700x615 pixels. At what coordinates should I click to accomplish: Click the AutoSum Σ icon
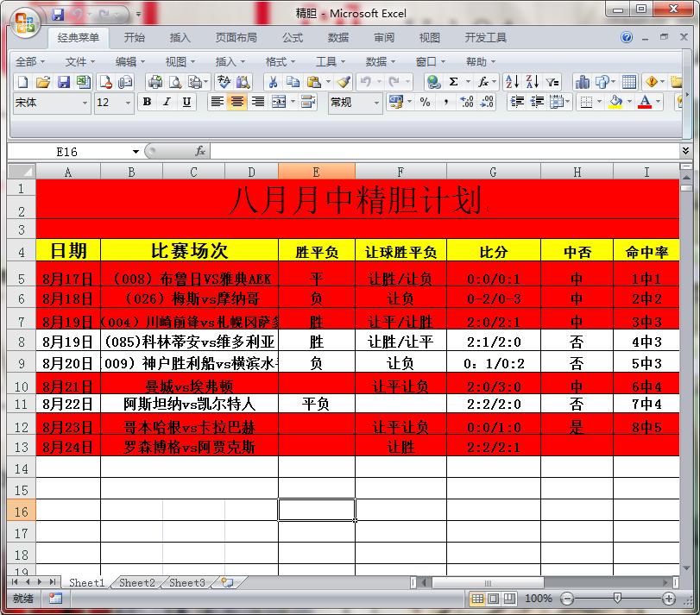(452, 83)
